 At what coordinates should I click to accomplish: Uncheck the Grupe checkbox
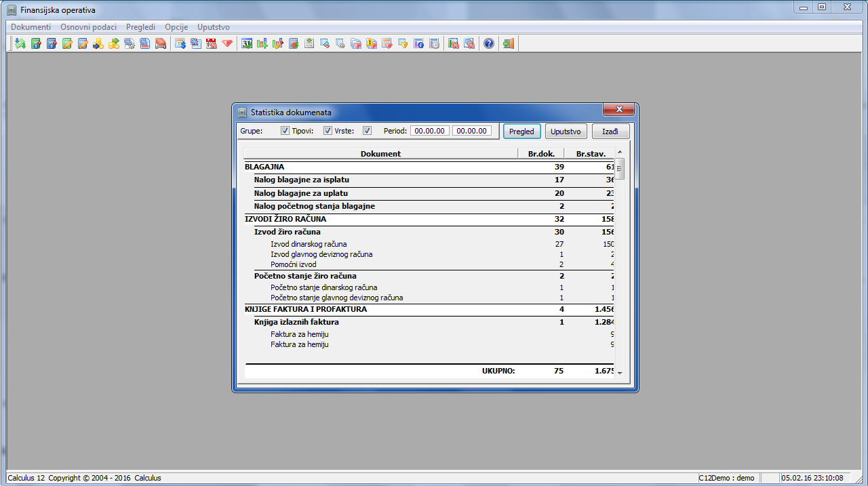(x=285, y=131)
